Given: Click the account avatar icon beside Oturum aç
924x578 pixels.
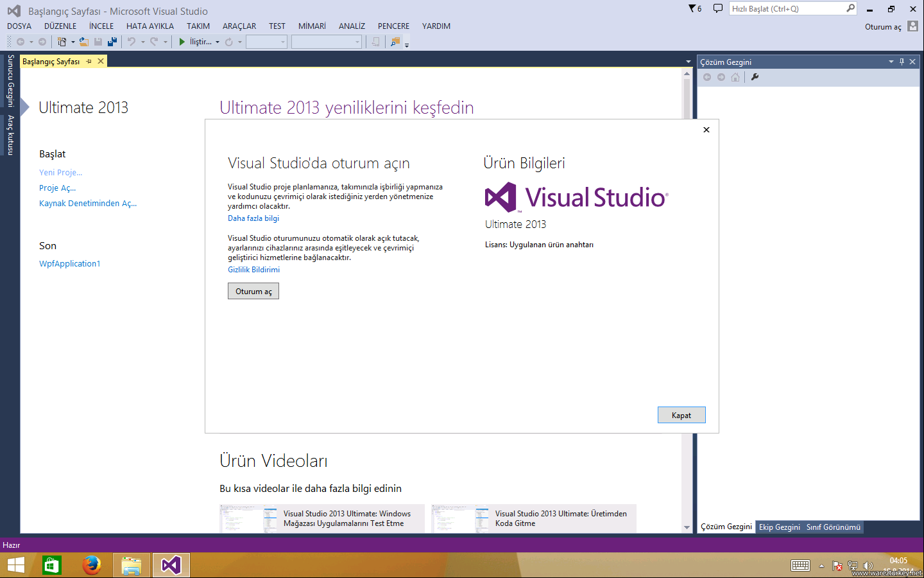Looking at the screenshot, I should [x=912, y=26].
